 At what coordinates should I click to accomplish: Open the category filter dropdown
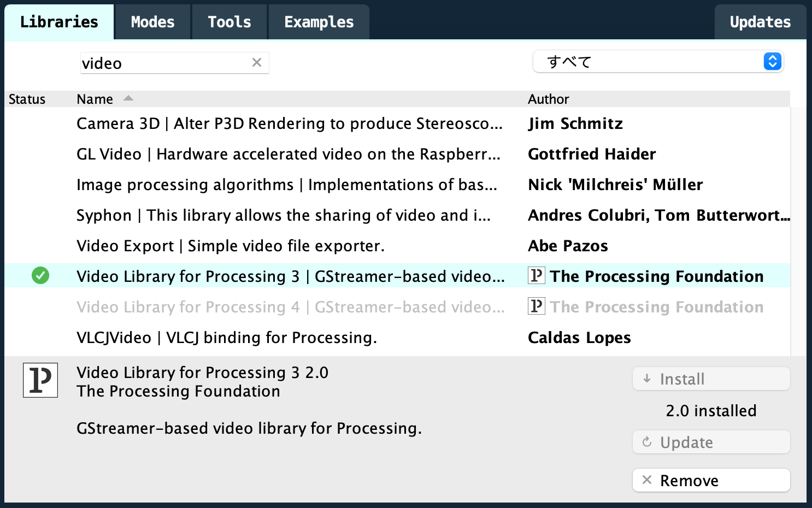pyautogui.click(x=658, y=62)
